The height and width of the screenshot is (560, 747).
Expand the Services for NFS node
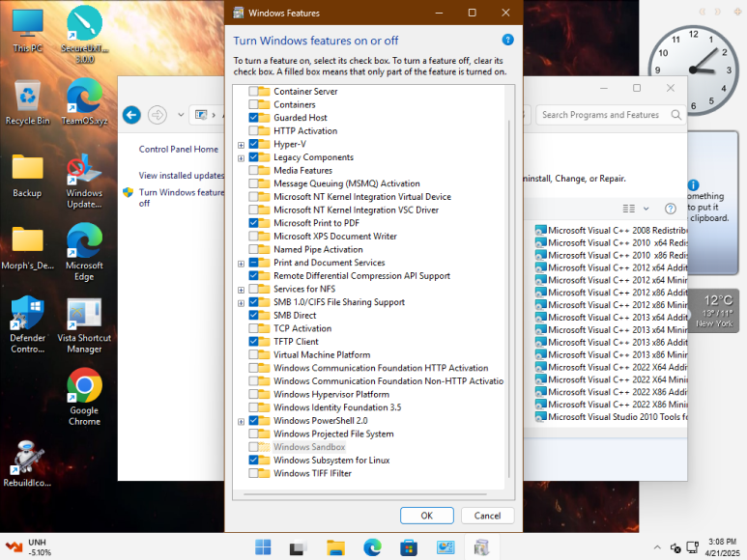point(241,290)
